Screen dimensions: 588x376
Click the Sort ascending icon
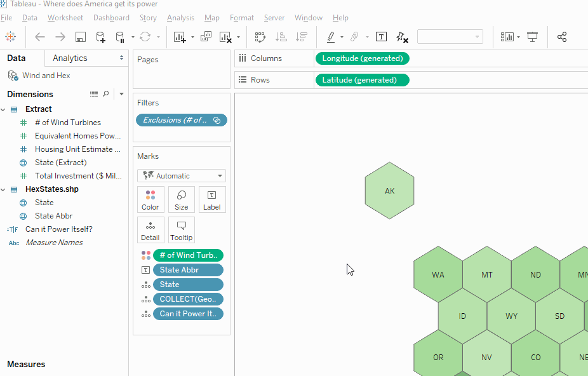[x=281, y=37]
